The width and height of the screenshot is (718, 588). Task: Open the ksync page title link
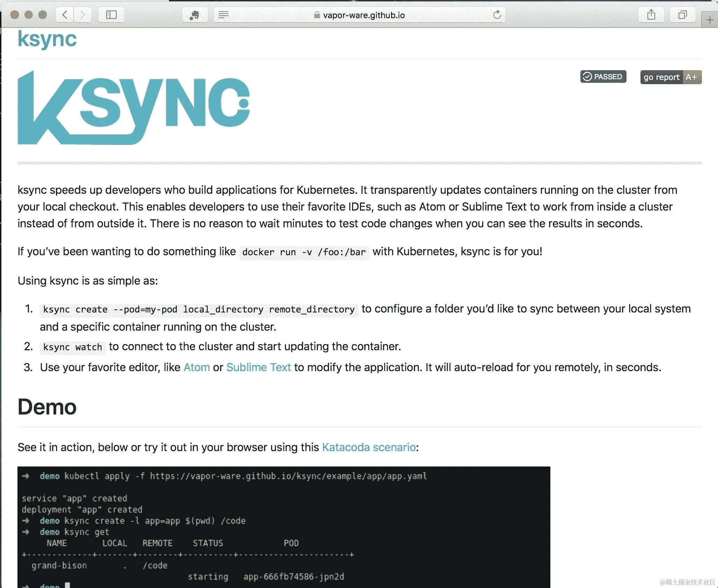(x=47, y=38)
